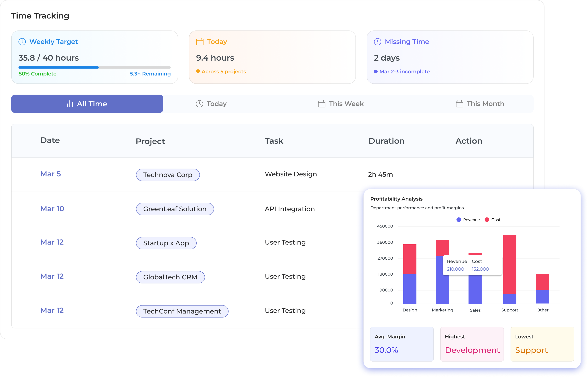Viewport: 588px width, 377px height.
Task: Switch to the This Week tab
Action: pyautogui.click(x=341, y=104)
